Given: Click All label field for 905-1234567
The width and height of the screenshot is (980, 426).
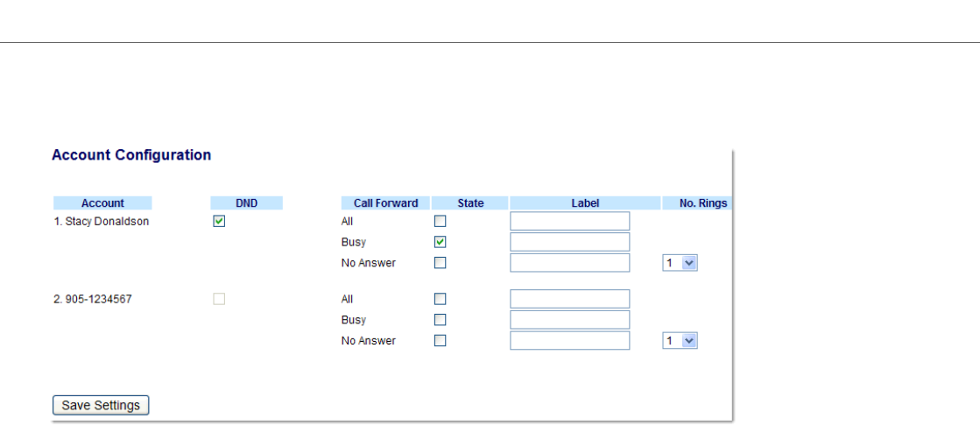Looking at the screenshot, I should pos(569,299).
